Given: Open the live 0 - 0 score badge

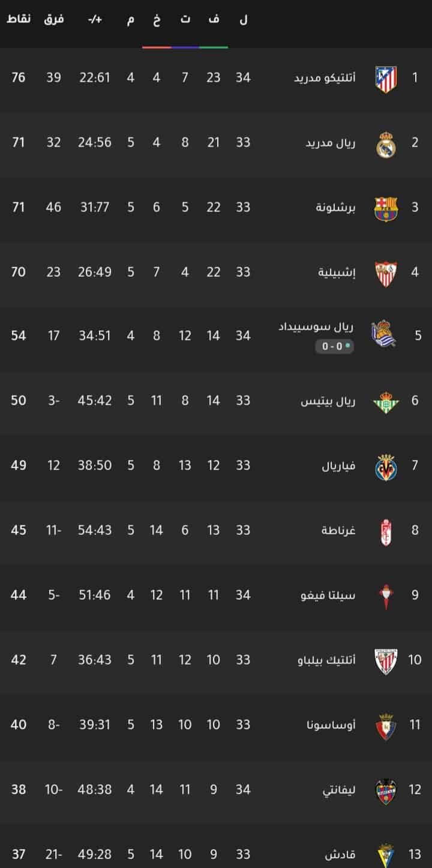Looking at the screenshot, I should coord(335,346).
